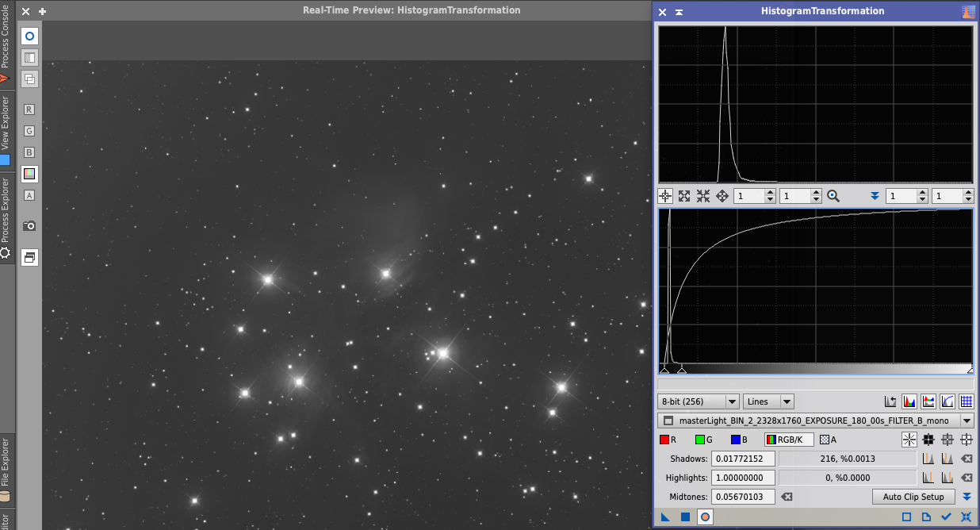Click the black cross icon after the starburst icon
Image resolution: width=980 pixels, height=530 pixels.
click(928, 440)
